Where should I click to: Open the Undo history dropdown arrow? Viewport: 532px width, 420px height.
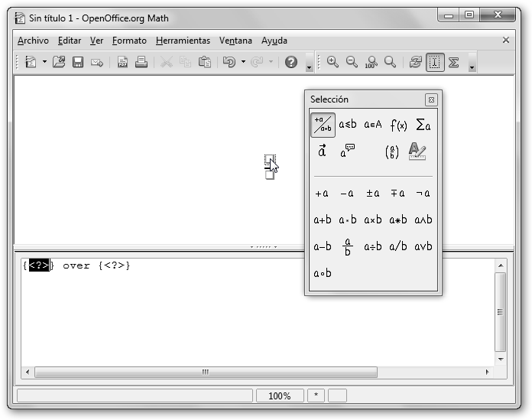[x=243, y=63]
